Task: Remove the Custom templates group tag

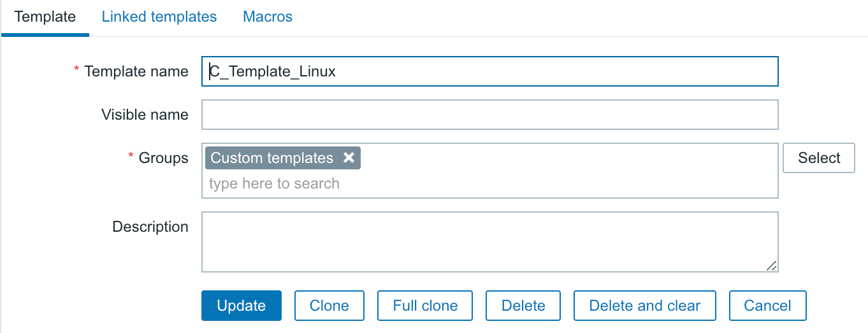Action: [x=349, y=158]
